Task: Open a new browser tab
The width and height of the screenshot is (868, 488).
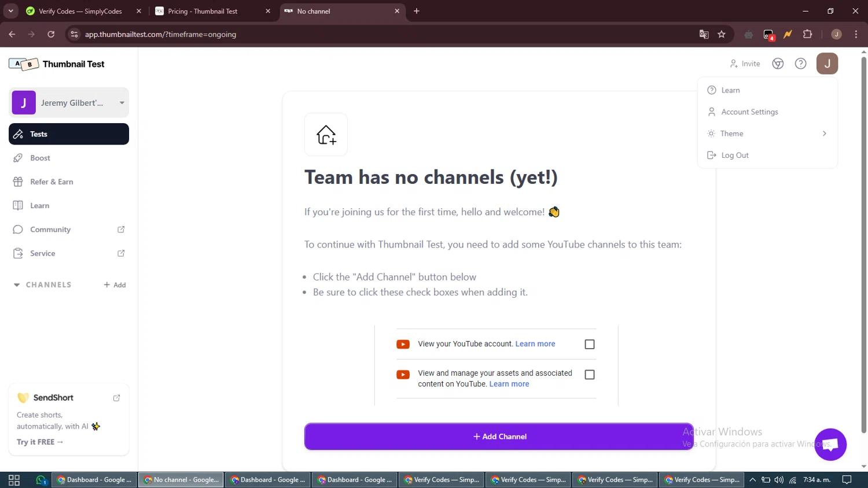Action: click(417, 11)
